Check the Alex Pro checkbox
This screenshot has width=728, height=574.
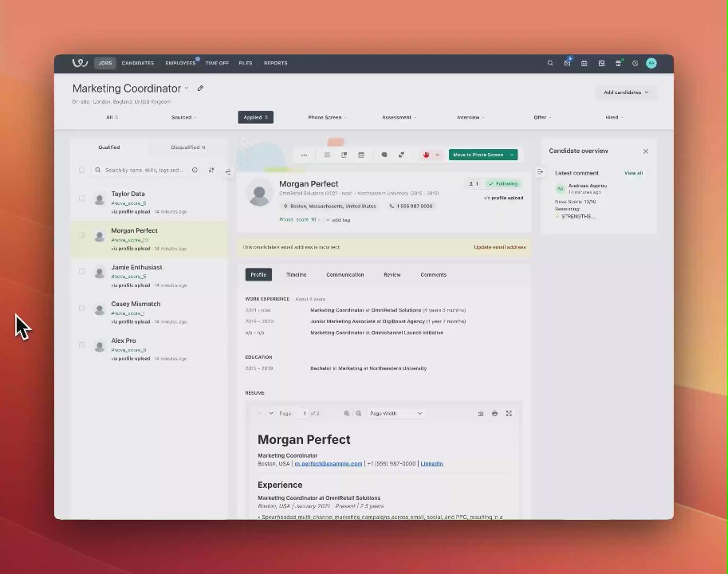(81, 344)
